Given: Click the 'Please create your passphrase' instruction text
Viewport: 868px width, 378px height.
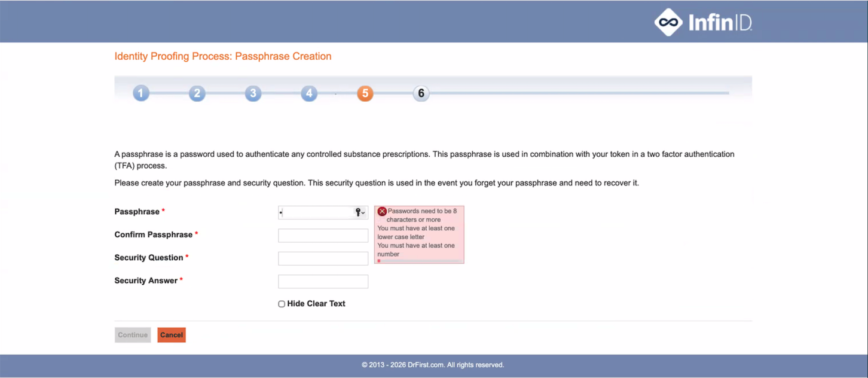Looking at the screenshot, I should [377, 183].
